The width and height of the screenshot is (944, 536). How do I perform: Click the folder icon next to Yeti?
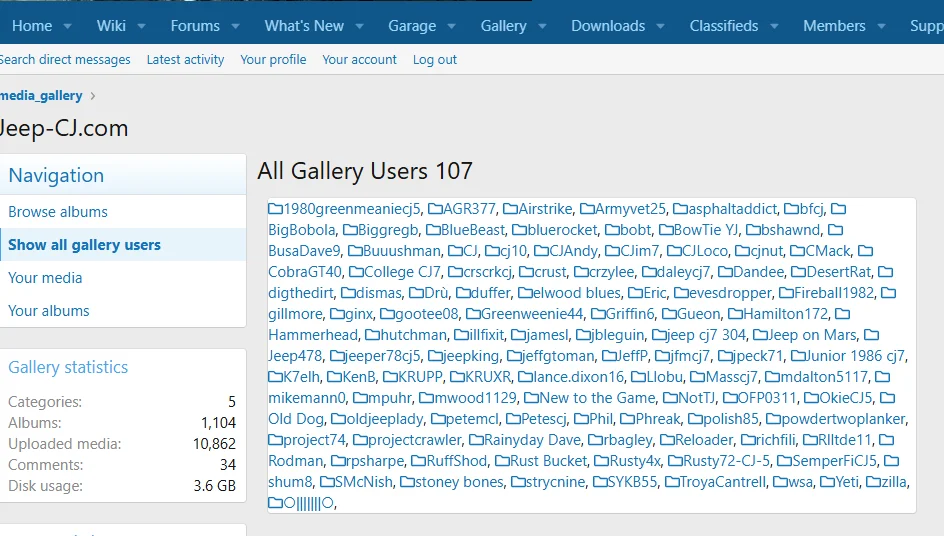[x=827, y=483]
